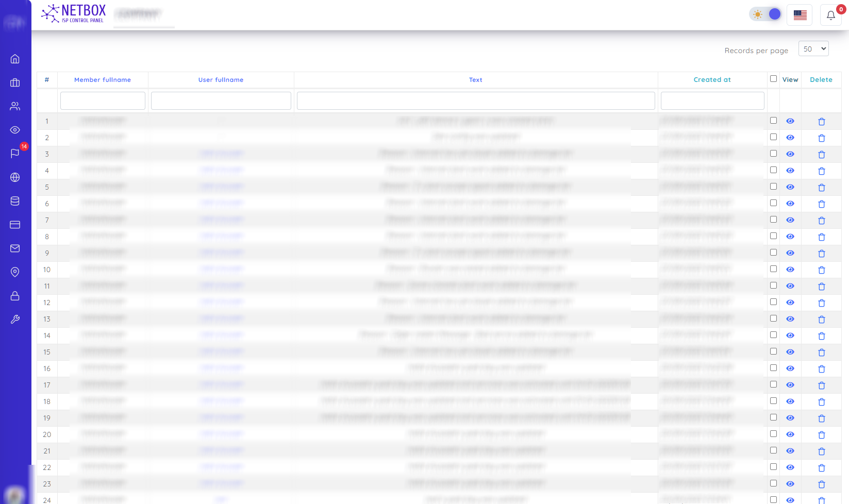Click the flag icon with 14 badge
This screenshot has width=849, height=504.
coord(15,153)
